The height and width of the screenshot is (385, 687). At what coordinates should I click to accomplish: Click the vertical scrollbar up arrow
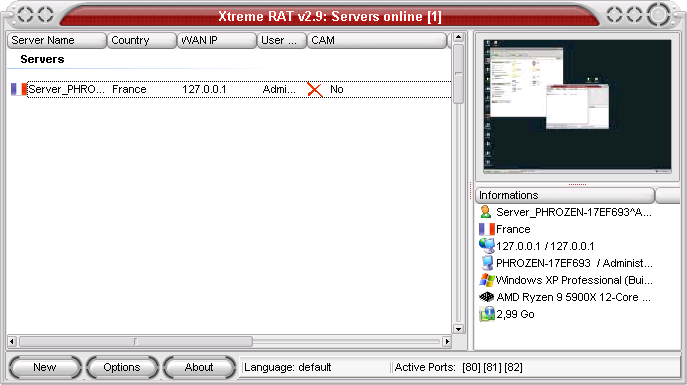click(x=458, y=37)
